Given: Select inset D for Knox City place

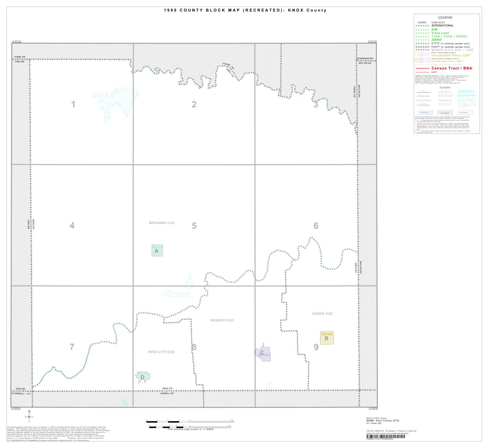Looking at the screenshot, I should [142, 377].
